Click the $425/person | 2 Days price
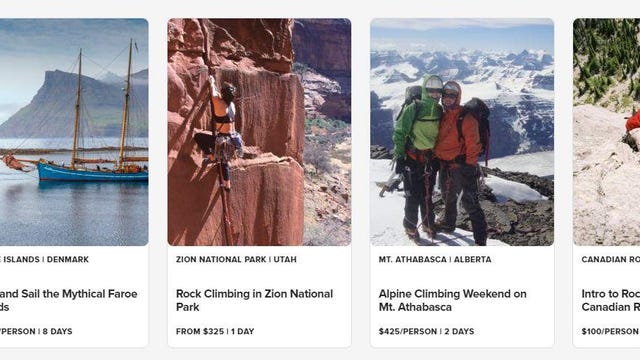 tap(426, 331)
